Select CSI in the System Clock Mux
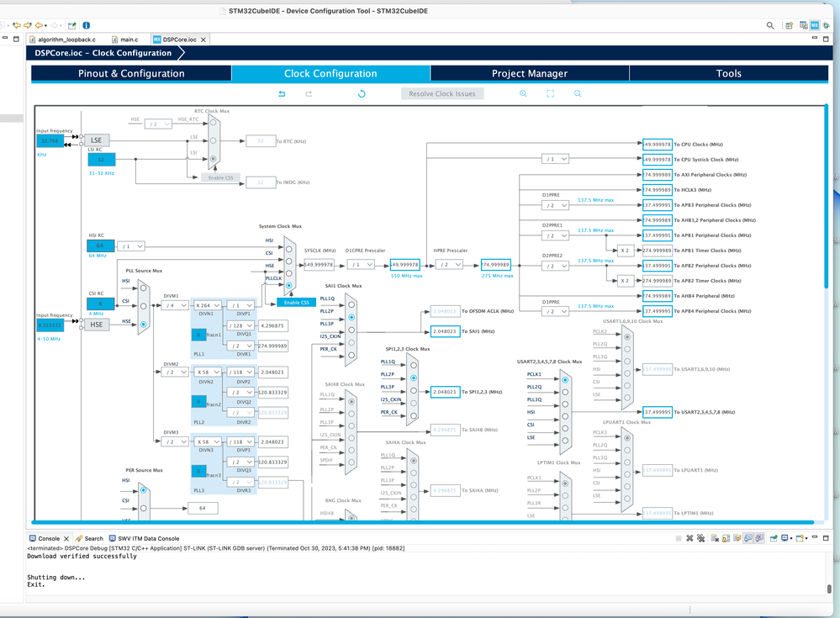Image resolution: width=840 pixels, height=618 pixels. click(289, 261)
